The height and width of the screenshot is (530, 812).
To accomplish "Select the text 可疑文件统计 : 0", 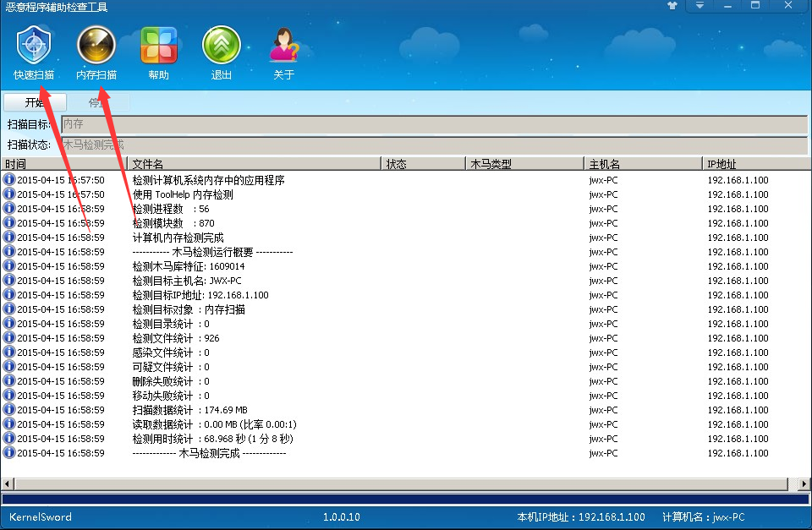I will pos(171,367).
